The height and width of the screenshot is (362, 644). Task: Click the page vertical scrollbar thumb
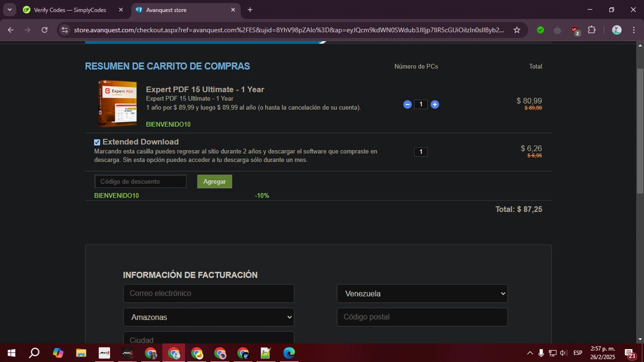point(640,131)
